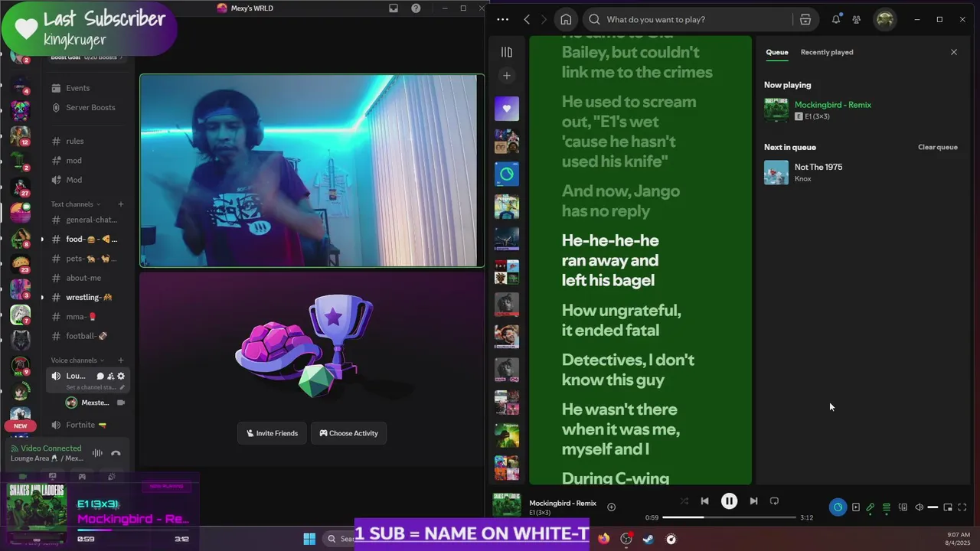The image size is (980, 551).
Task: Expand Boost Goal chevron in Discord
Action: 121,57
